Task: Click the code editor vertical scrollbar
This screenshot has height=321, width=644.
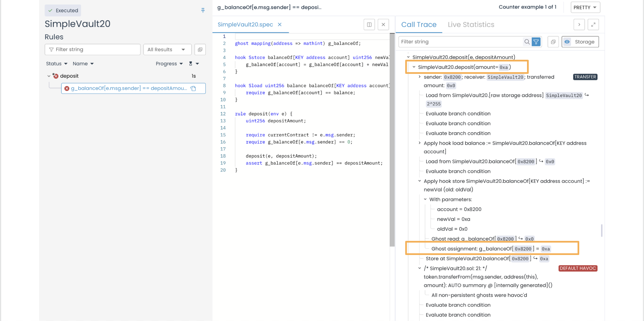Action: [x=392, y=140]
